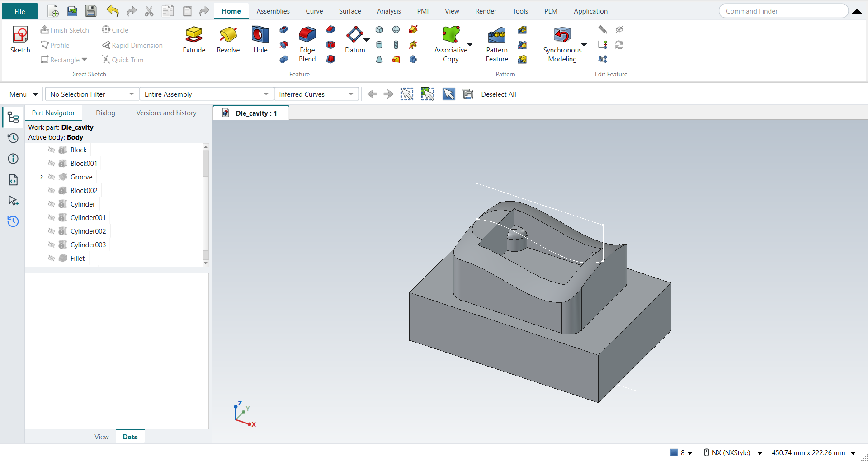Apply the Edge Blend tool

tap(307, 44)
